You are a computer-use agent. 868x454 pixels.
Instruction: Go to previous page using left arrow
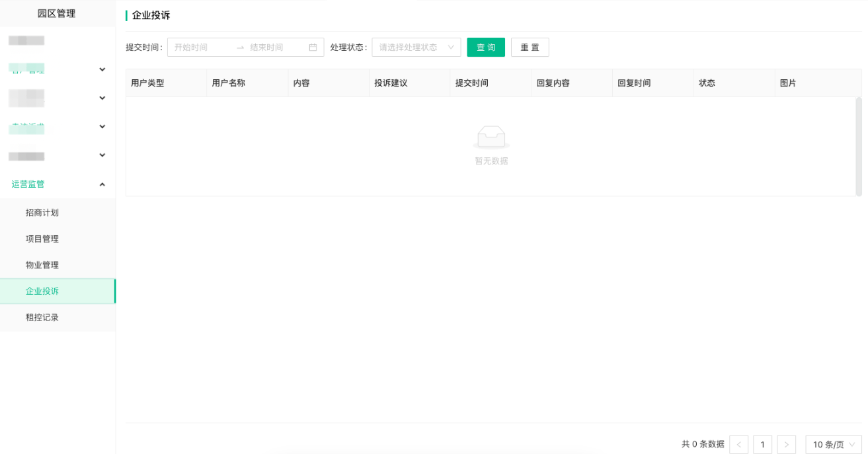click(739, 445)
